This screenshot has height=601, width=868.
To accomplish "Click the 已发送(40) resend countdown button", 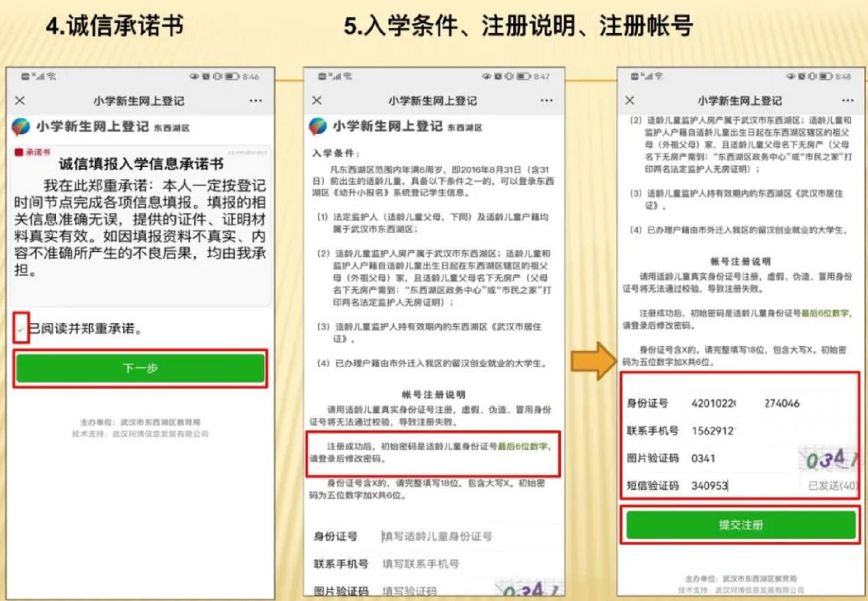I will 832,485.
